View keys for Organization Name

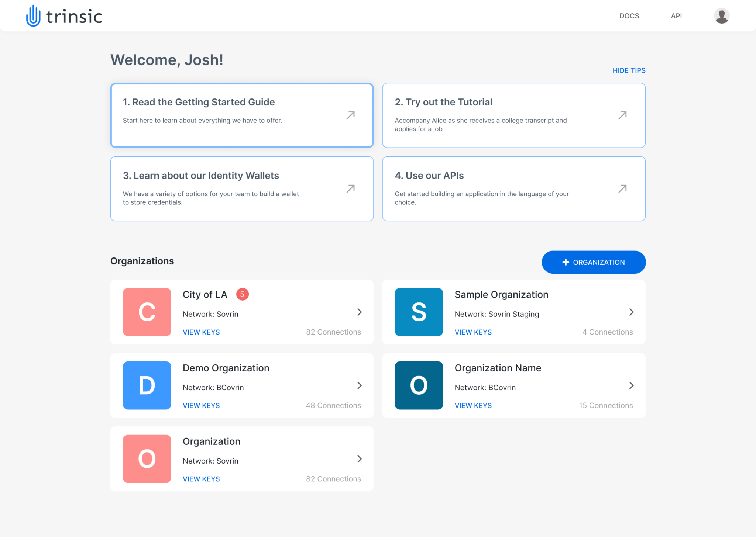(473, 405)
